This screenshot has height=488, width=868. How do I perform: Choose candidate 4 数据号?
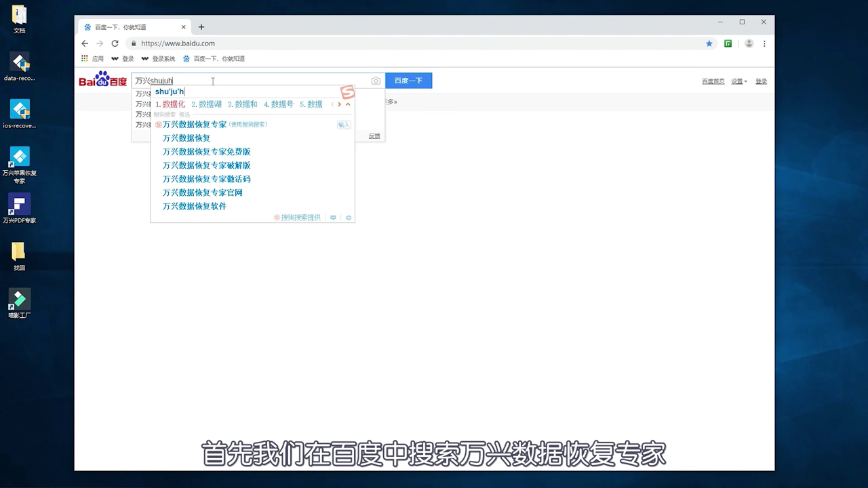[278, 104]
